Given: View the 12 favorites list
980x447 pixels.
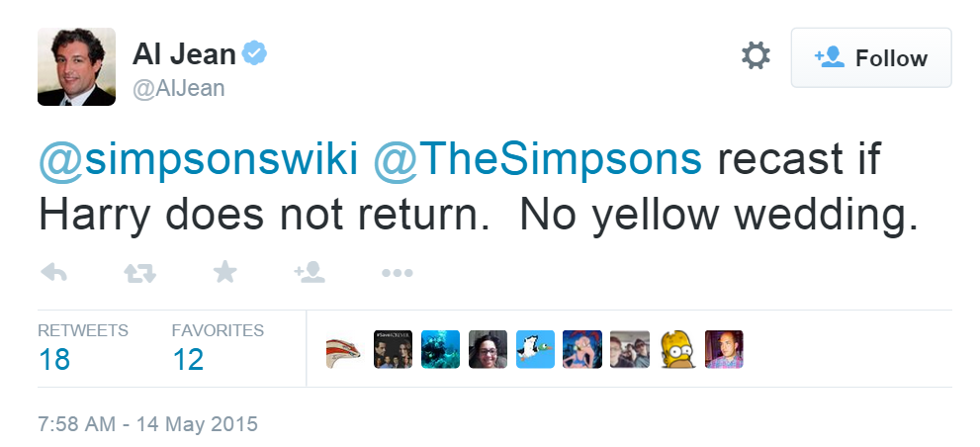Looking at the screenshot, I should pos(188,358).
